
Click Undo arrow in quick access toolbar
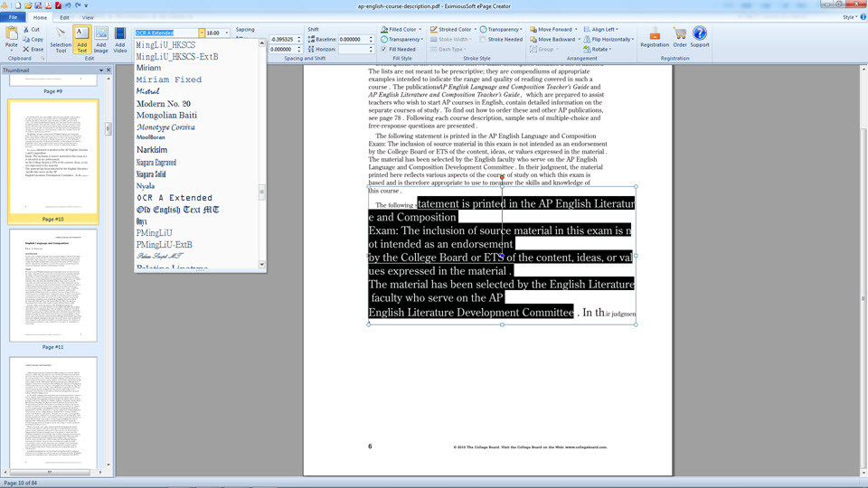(68, 5)
